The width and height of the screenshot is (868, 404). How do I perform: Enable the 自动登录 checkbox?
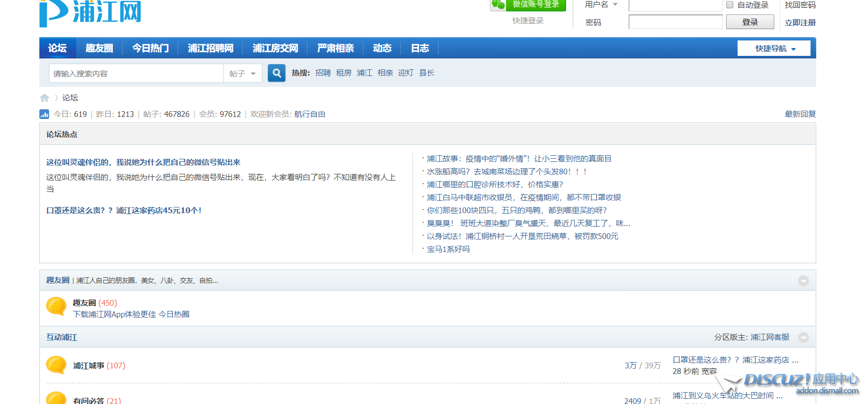pyautogui.click(x=730, y=5)
